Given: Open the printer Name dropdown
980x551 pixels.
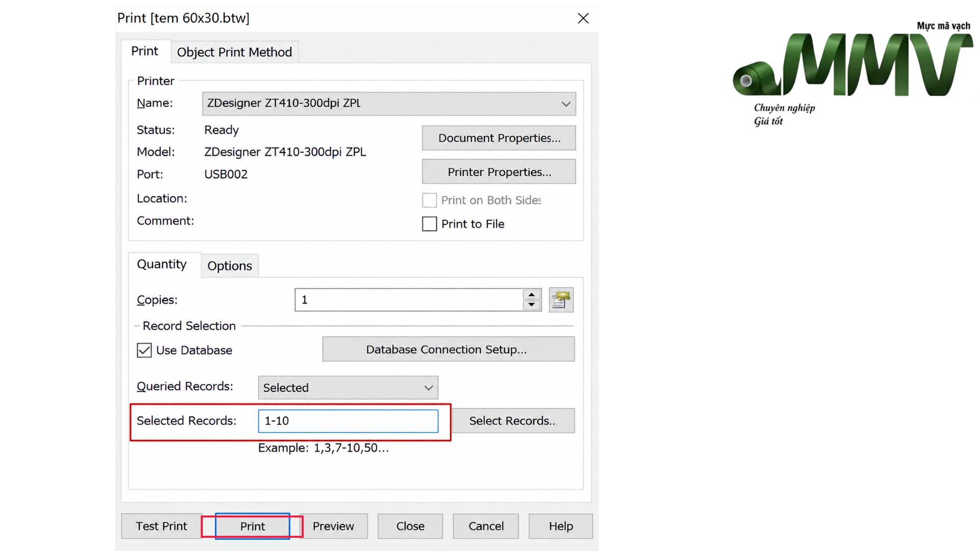Looking at the screenshot, I should pos(389,104).
